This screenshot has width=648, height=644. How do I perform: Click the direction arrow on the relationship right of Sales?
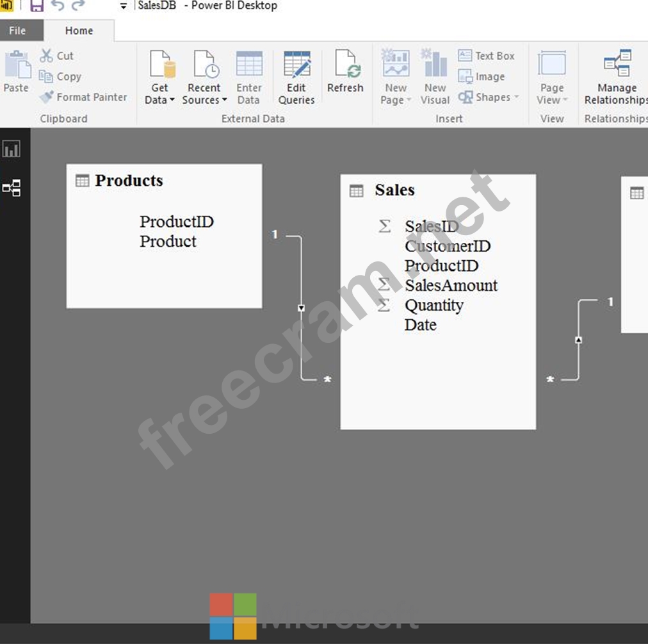coord(579,340)
